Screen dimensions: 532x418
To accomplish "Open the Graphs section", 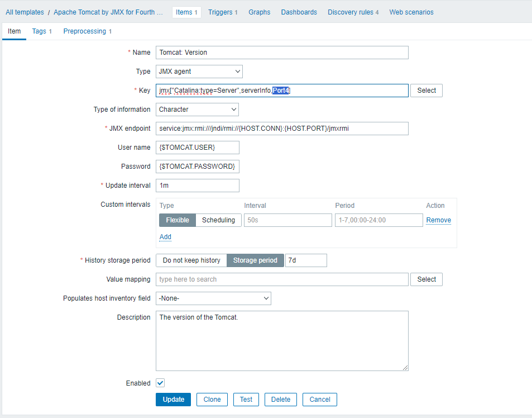I will [x=259, y=12].
